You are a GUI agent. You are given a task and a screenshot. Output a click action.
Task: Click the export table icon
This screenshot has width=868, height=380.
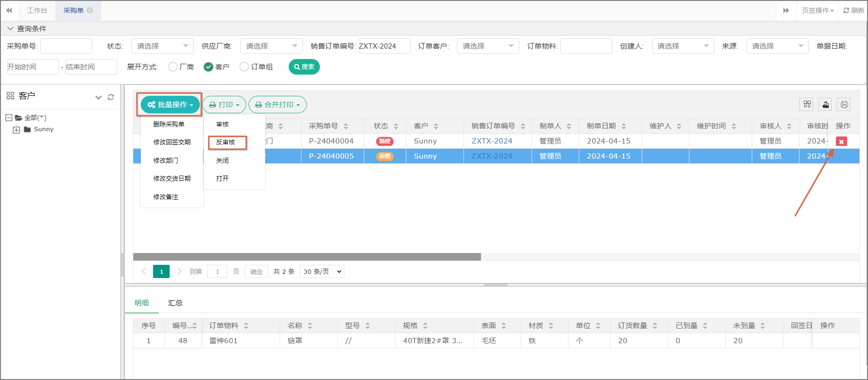click(825, 104)
